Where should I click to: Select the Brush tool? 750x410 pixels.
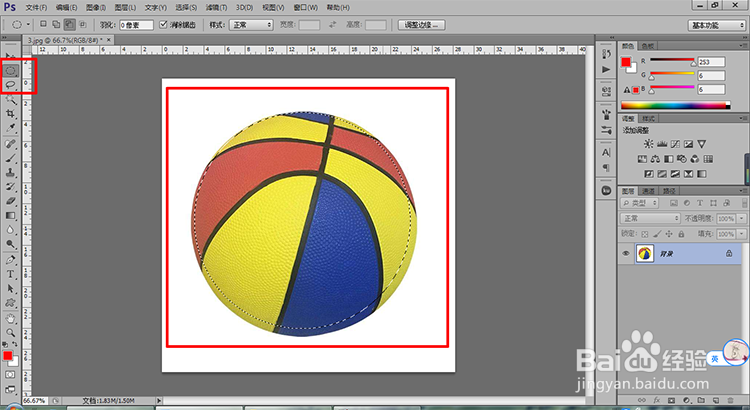[11, 158]
